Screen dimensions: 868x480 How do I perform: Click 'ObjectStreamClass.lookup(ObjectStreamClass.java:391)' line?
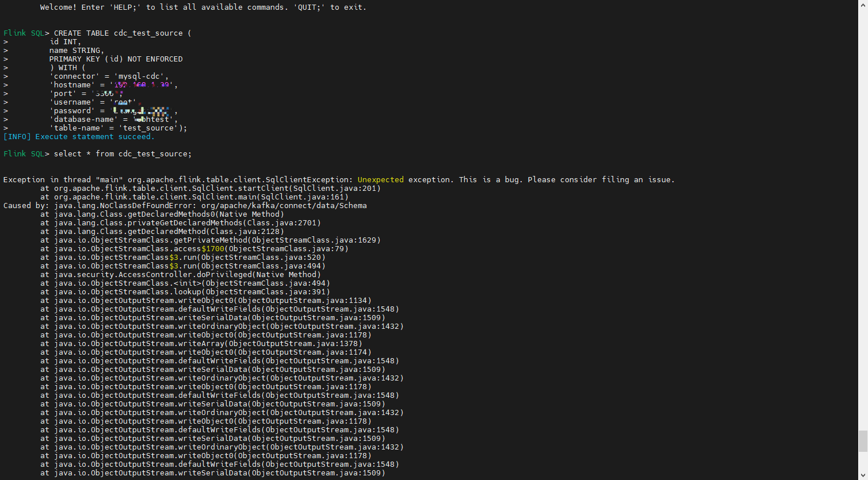pos(185,292)
